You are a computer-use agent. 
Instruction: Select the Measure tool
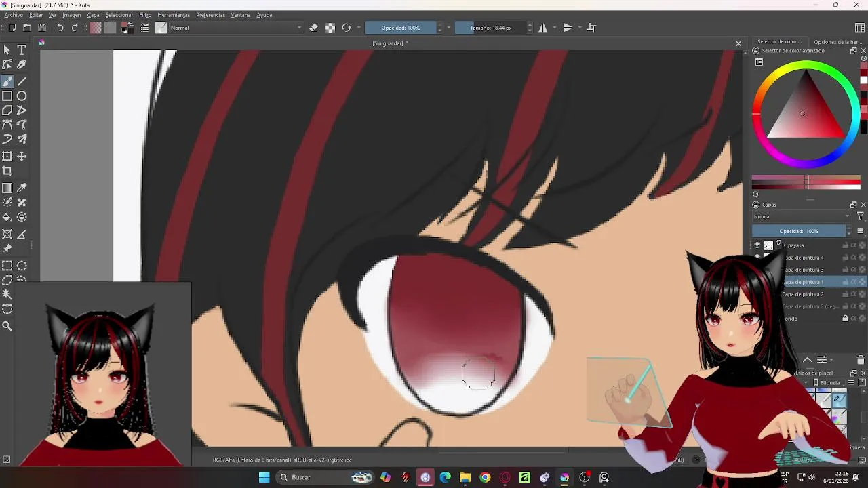(x=22, y=235)
